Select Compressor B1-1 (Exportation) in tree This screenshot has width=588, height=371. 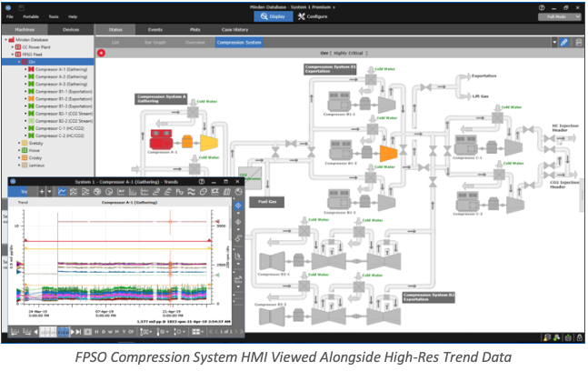coord(64,92)
